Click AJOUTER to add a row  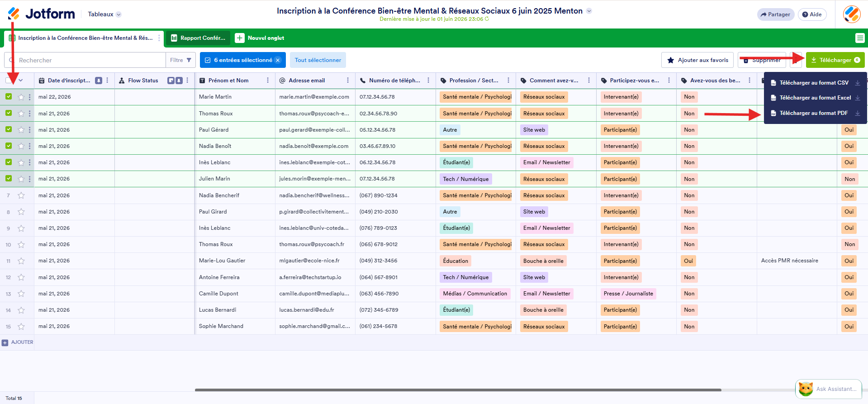(18, 342)
